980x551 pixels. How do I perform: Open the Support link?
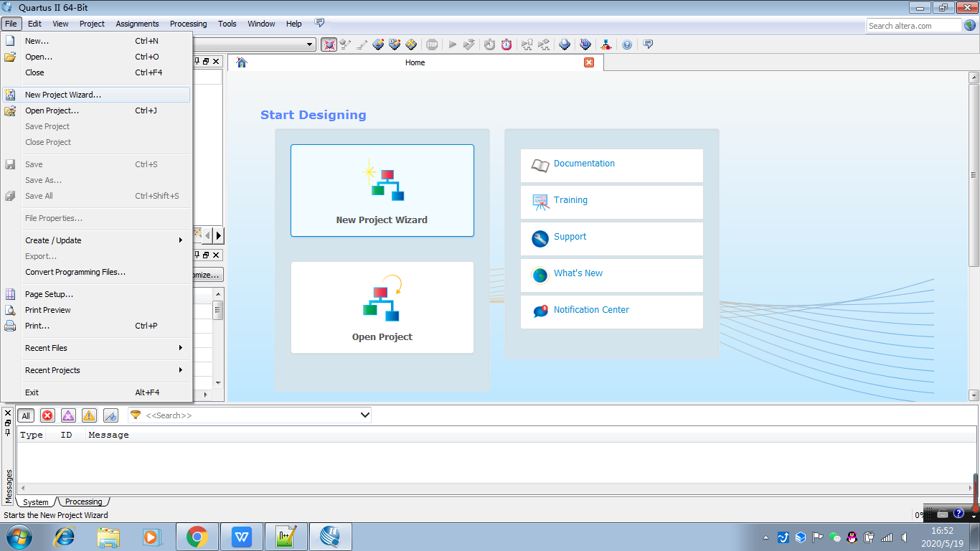click(x=570, y=237)
